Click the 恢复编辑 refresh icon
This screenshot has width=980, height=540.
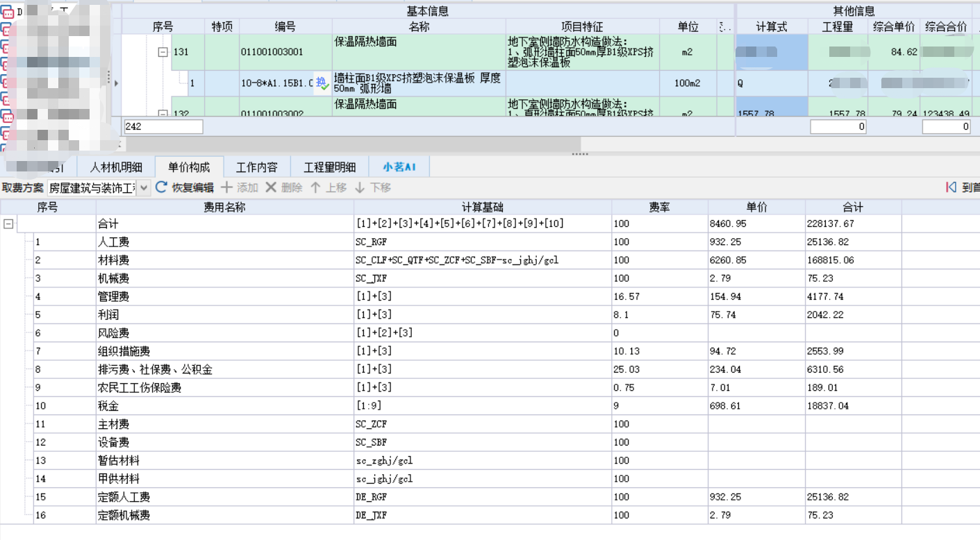[161, 187]
